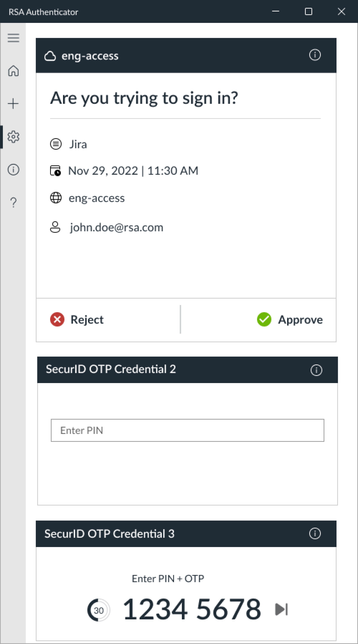Viewport: 358px width, 644px height.
Task: Open the hamburger menu in sidebar
Action: pyautogui.click(x=13, y=38)
